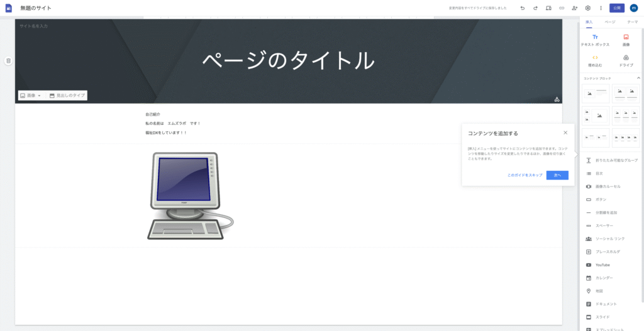Open the more options menu

[601, 8]
